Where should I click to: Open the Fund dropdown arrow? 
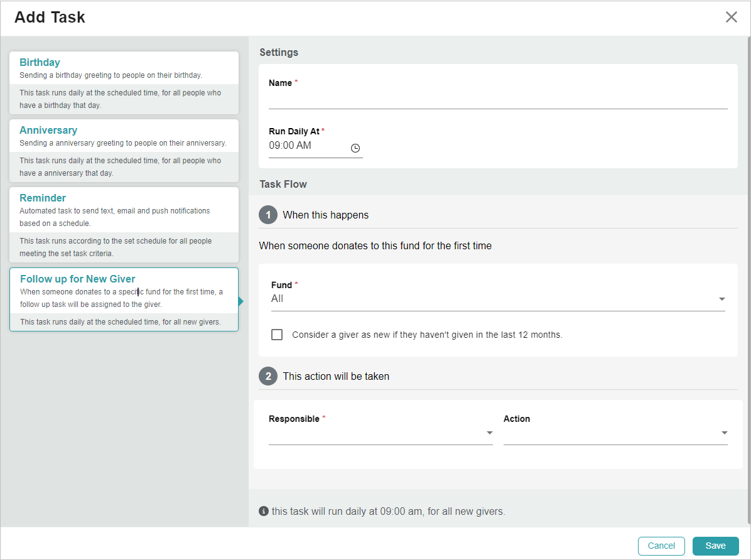coord(721,299)
